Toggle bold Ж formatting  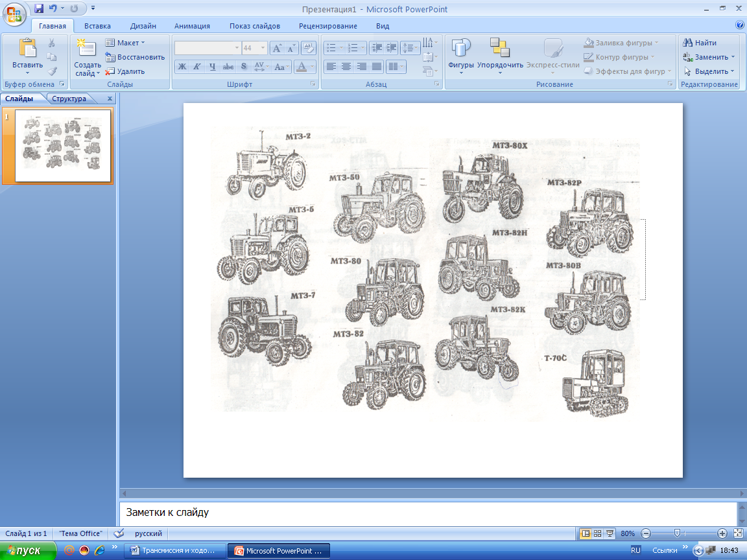[x=182, y=67]
